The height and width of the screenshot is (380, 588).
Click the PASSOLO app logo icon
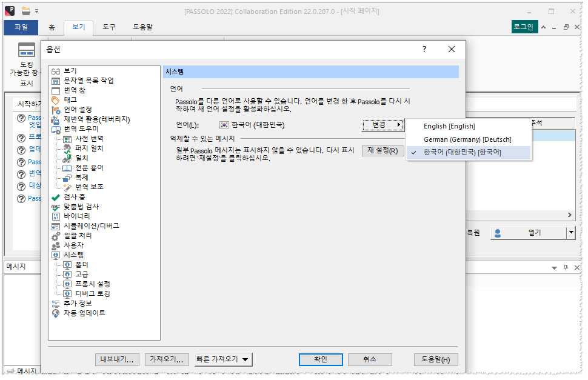[10, 11]
